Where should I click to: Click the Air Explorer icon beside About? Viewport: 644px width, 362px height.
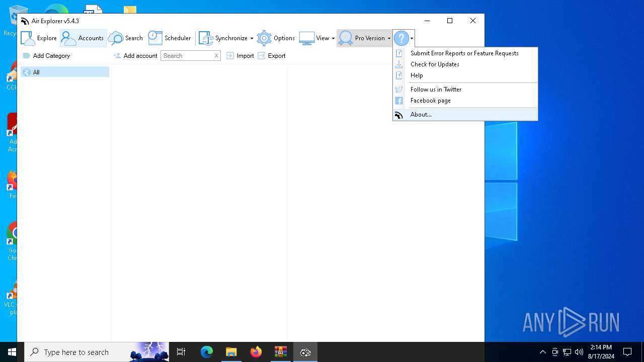(x=399, y=115)
